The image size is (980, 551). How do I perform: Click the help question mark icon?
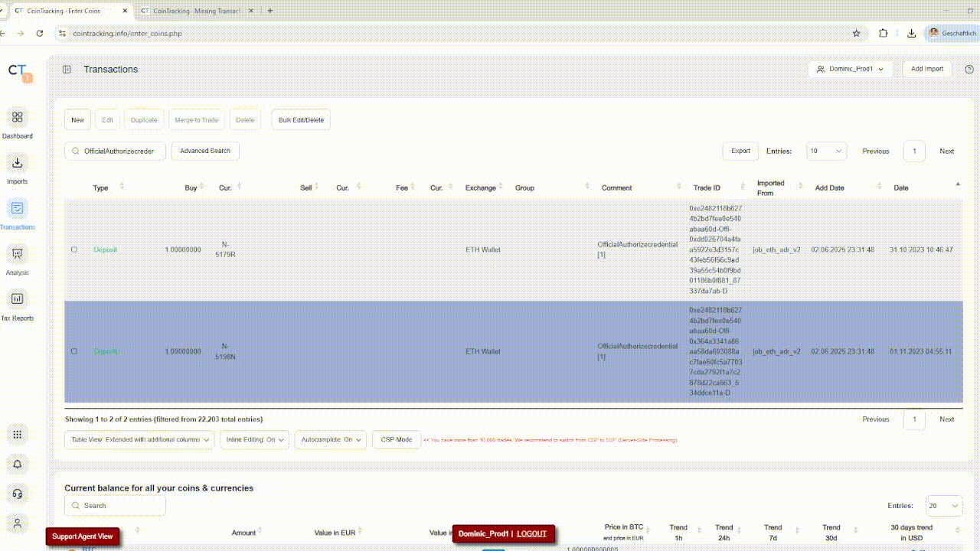pos(969,70)
